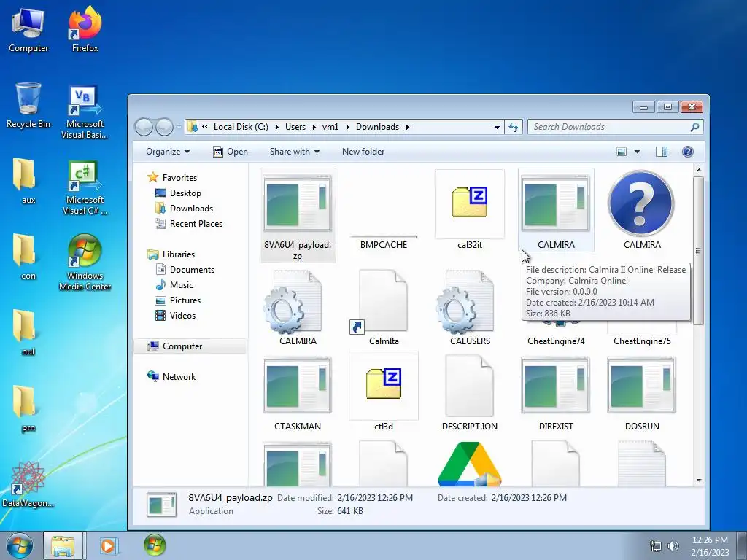This screenshot has height=560, width=747.
Task: Select the Microsoft Visual C# desktop shortcut
Action: [85, 187]
